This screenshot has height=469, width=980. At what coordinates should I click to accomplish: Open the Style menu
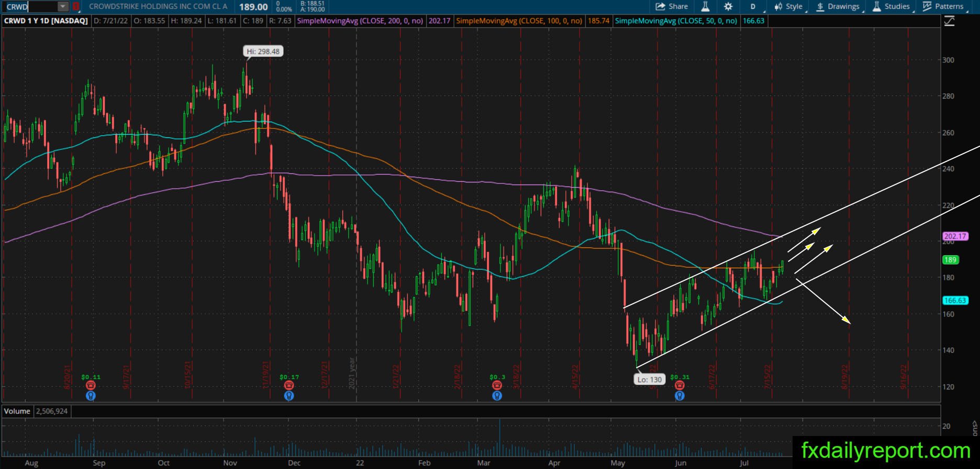788,6
